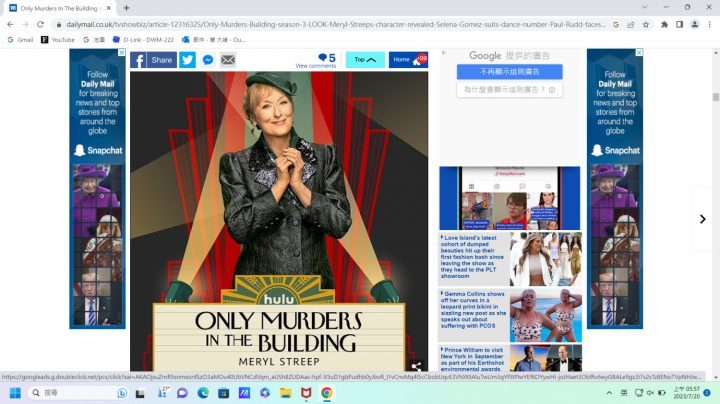The image size is (720, 404).
Task: Show hidden system tray icons
Action: [x=609, y=393]
